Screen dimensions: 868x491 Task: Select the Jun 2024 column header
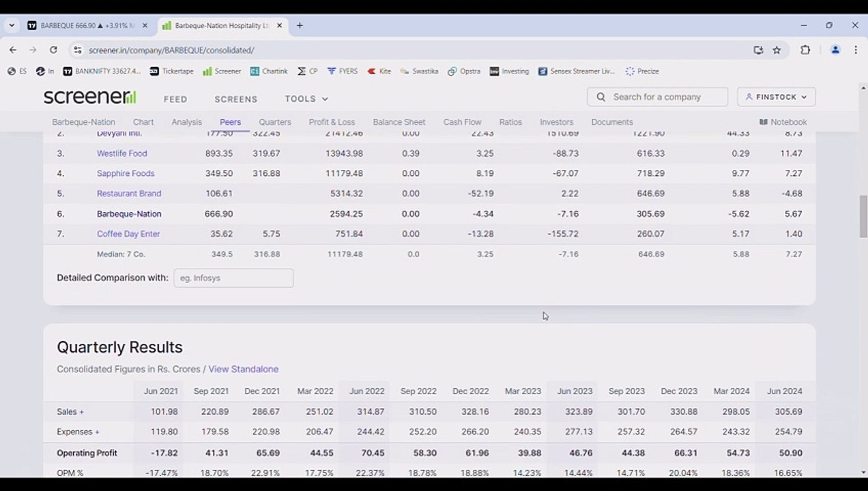coord(784,391)
